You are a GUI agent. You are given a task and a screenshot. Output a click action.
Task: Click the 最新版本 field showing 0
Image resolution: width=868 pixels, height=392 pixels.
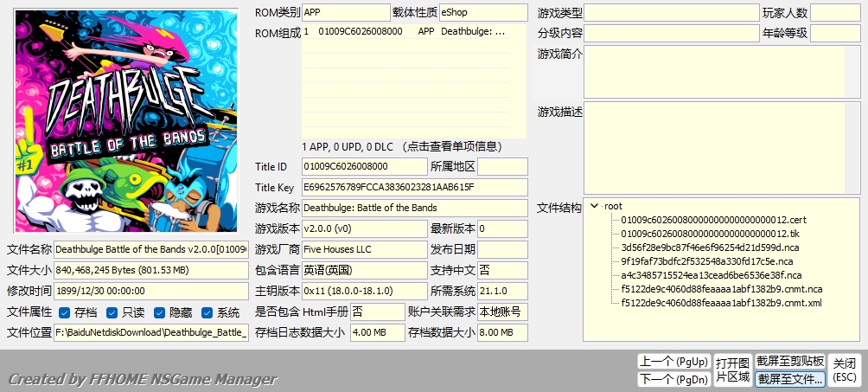click(502, 228)
